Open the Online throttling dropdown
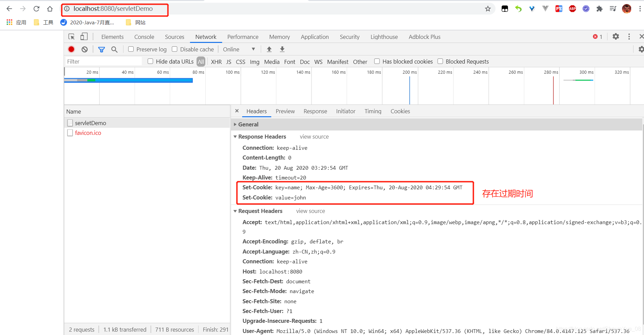 (x=239, y=49)
